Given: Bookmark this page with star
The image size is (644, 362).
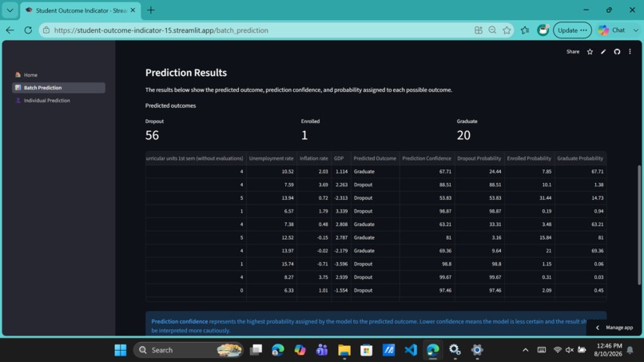Looking at the screenshot, I should point(507,30).
